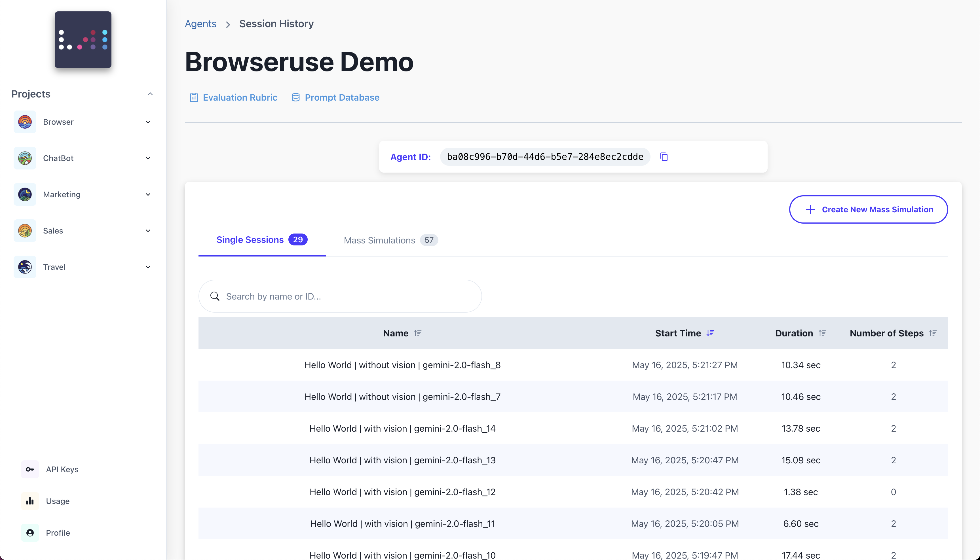
Task: Go to Agents breadcrumb link
Action: [x=200, y=24]
